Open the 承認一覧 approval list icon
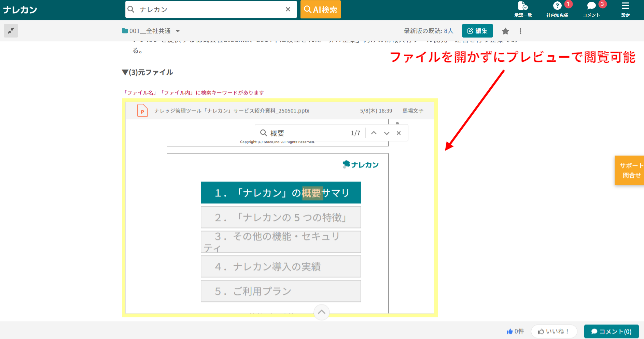This screenshot has height=339, width=644. point(523,9)
